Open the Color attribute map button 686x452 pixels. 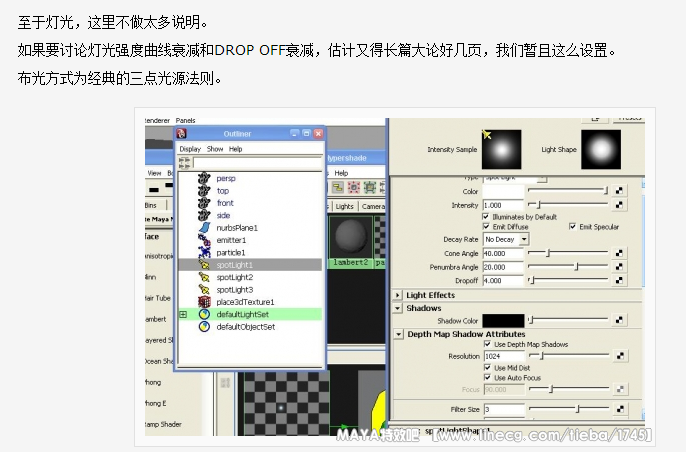click(619, 190)
